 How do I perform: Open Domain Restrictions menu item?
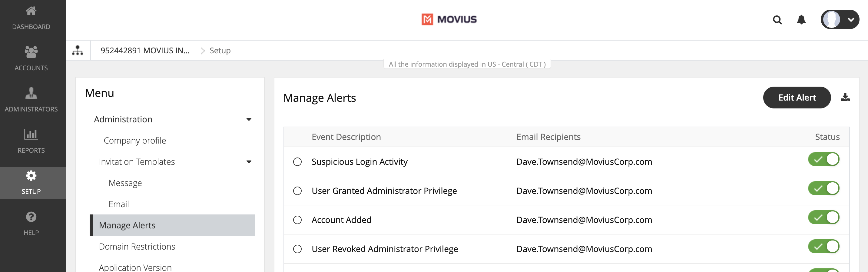click(137, 246)
